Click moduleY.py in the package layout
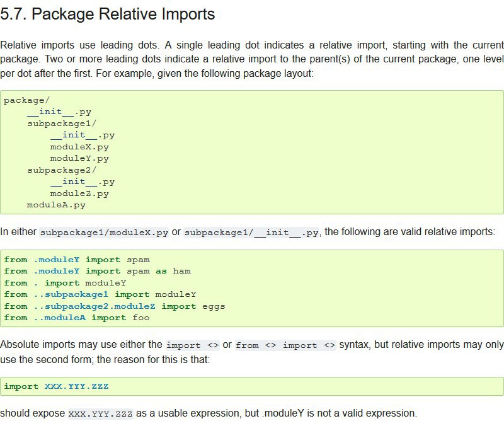 pyautogui.click(x=79, y=158)
